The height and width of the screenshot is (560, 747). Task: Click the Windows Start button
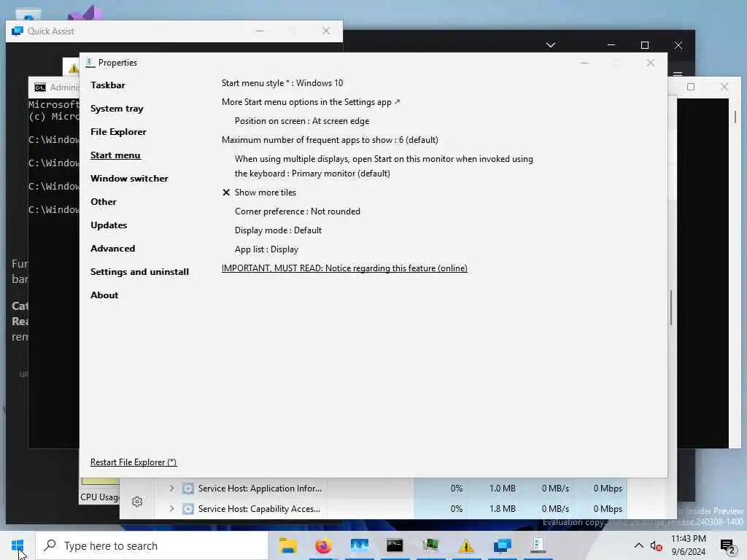(18, 545)
